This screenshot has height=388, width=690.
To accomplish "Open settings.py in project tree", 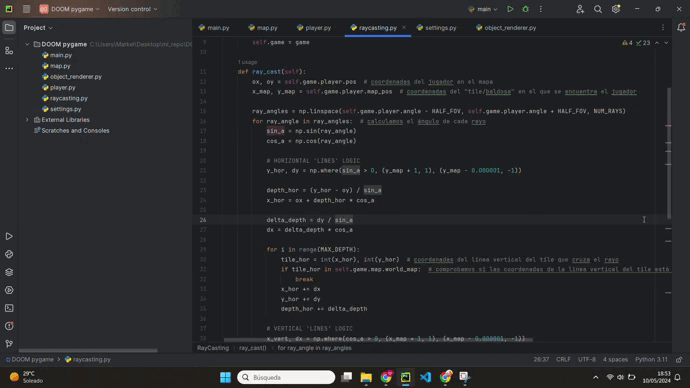I will [x=62, y=109].
